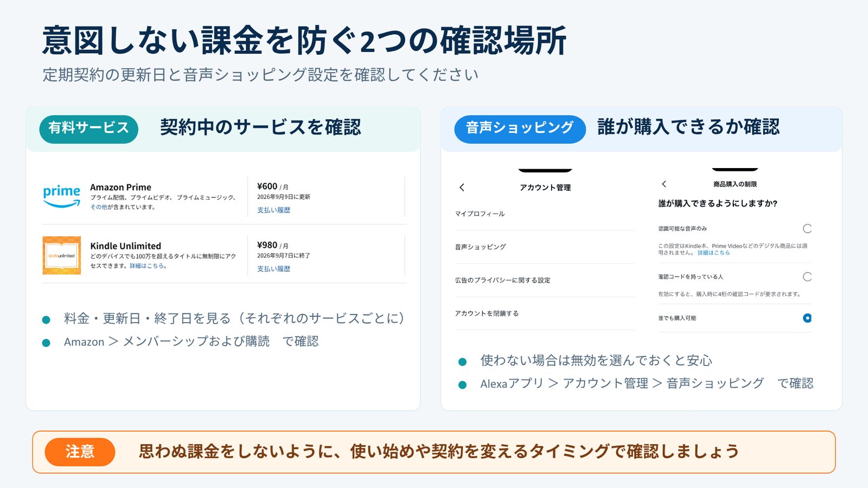Click the 2026年9月7日に終了 date

284,255
